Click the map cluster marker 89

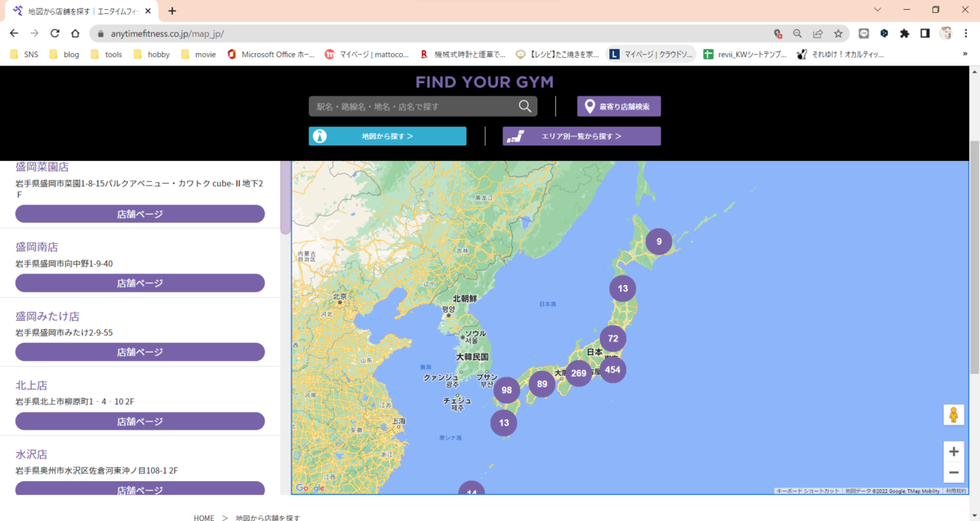(541, 384)
